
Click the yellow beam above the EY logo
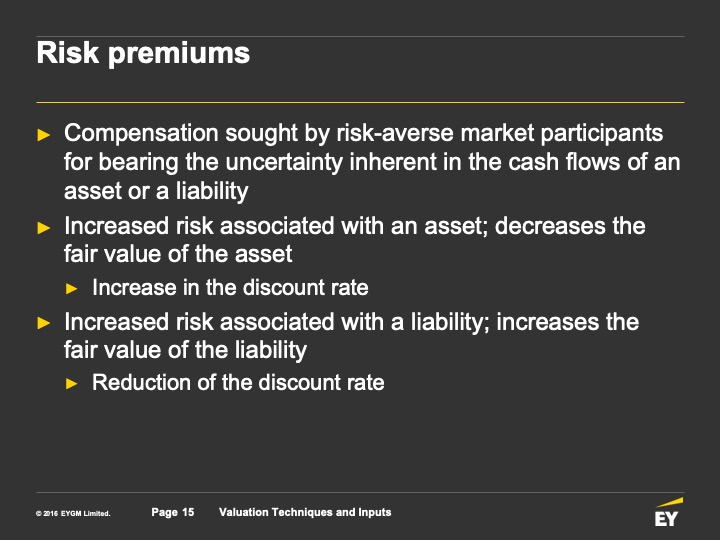tap(667, 503)
